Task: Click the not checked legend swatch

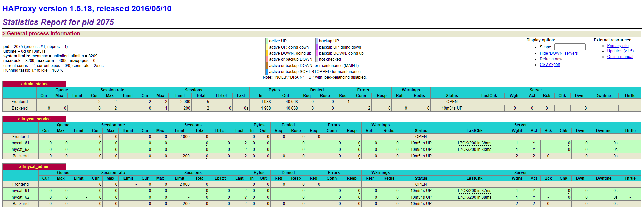Action: (x=317, y=59)
